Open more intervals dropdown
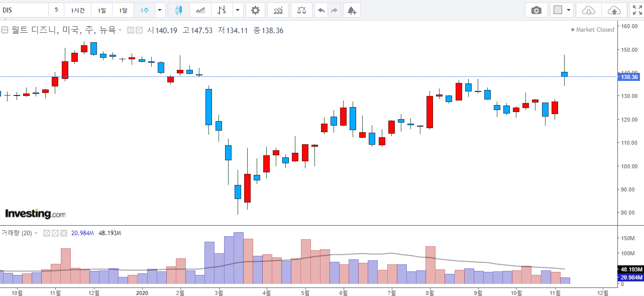Image resolution: width=644 pixels, height=296 pixels. coord(160,10)
